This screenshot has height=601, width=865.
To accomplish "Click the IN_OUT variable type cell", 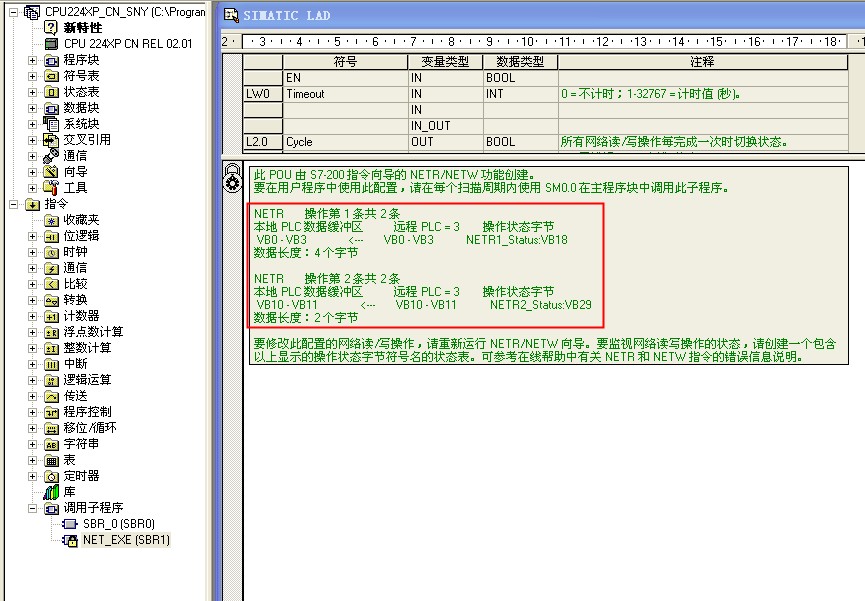I will coord(445,126).
